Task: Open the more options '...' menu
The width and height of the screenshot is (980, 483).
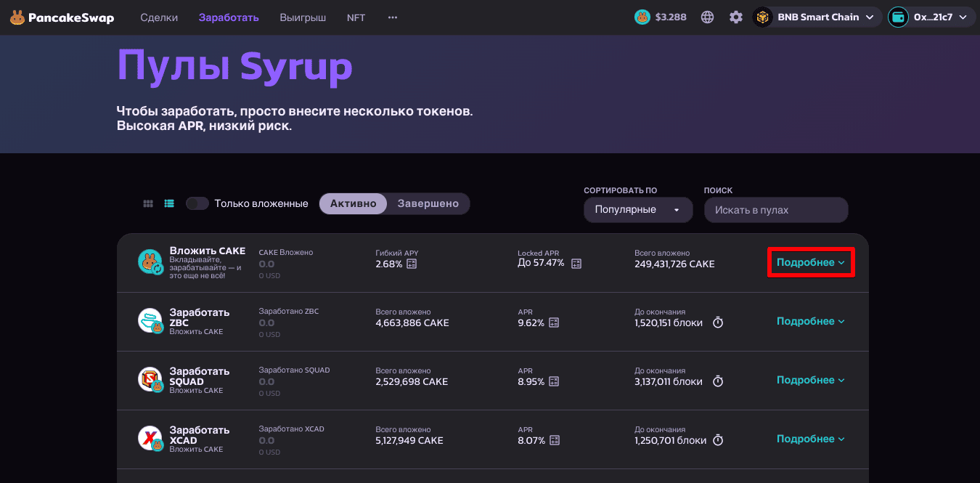Action: 393,17
